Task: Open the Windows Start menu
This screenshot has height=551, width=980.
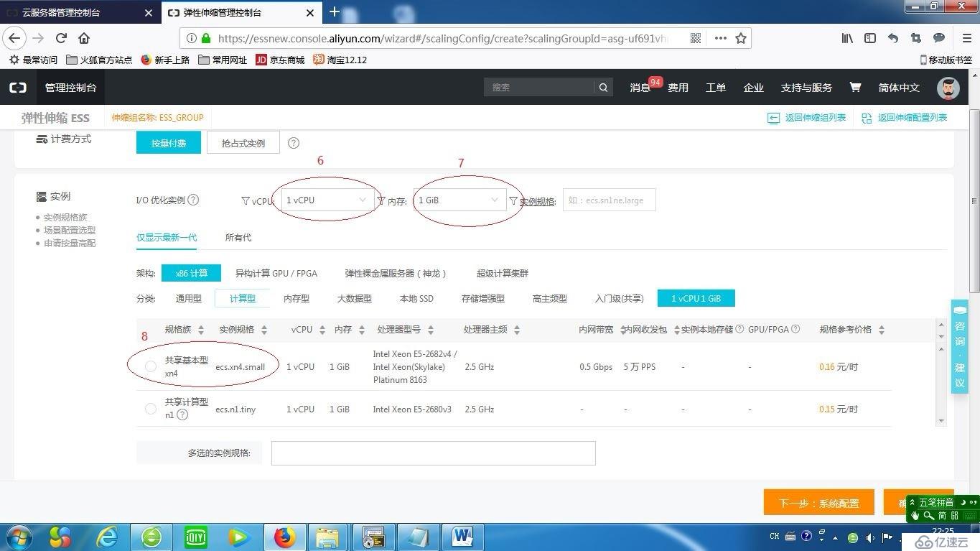Action: tap(17, 537)
